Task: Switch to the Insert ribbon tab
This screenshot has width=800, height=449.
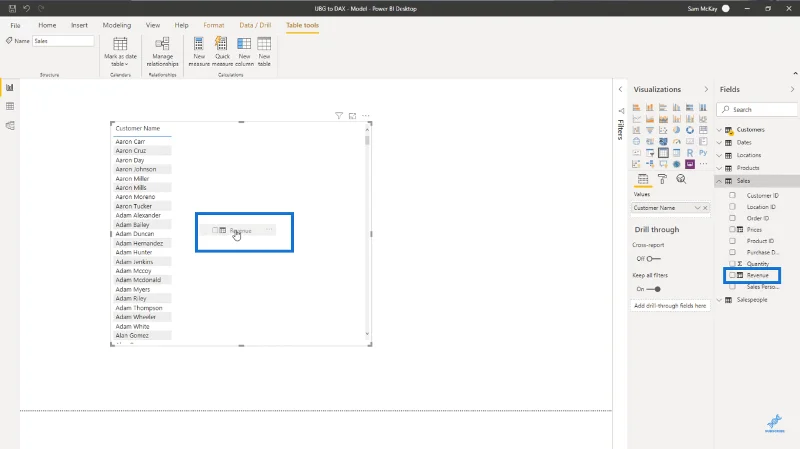Action: coord(79,25)
